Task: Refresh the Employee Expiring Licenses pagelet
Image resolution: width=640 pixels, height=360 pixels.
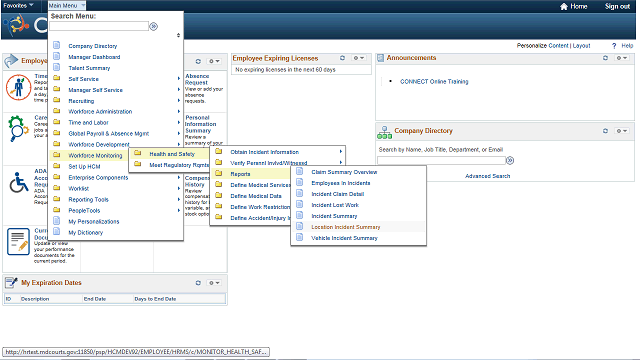Action: pyautogui.click(x=342, y=58)
